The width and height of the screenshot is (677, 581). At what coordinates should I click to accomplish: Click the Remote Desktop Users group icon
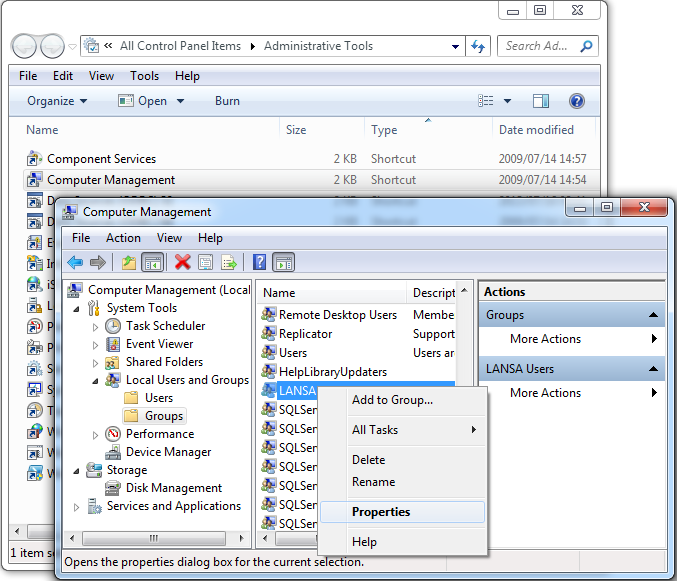tap(269, 314)
